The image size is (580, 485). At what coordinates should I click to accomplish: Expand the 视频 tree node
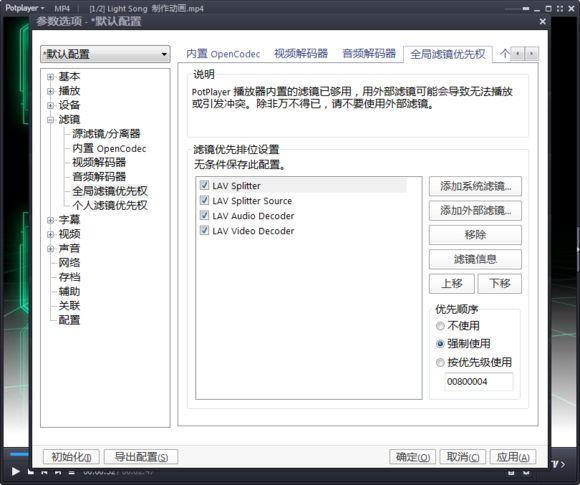(51, 235)
